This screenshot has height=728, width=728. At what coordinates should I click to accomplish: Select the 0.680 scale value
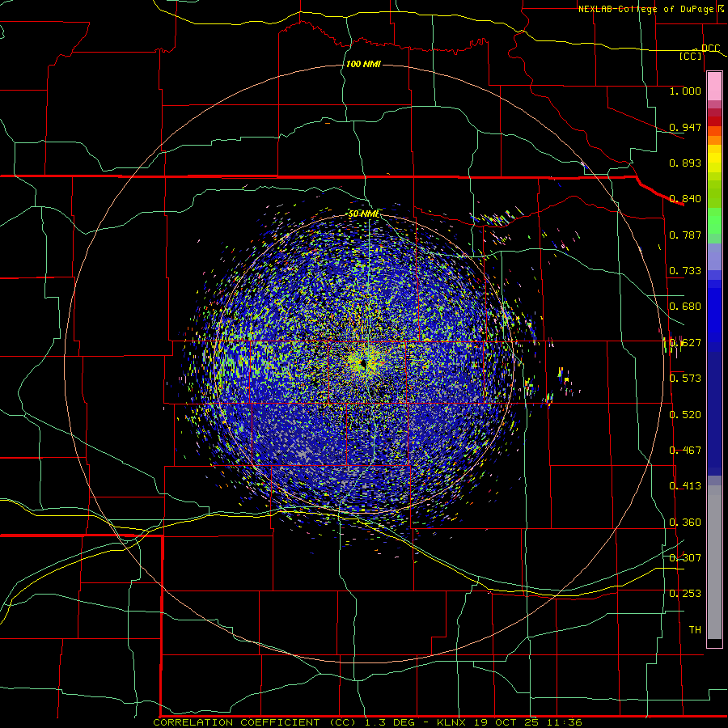click(685, 307)
